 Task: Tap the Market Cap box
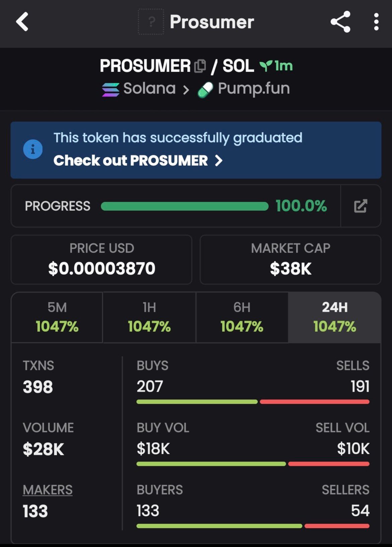point(290,260)
